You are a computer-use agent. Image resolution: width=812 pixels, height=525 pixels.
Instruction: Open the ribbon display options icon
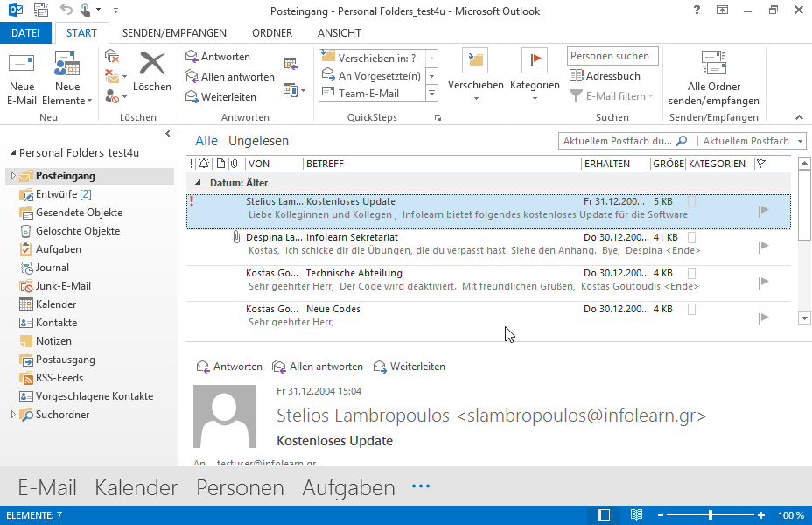click(722, 10)
